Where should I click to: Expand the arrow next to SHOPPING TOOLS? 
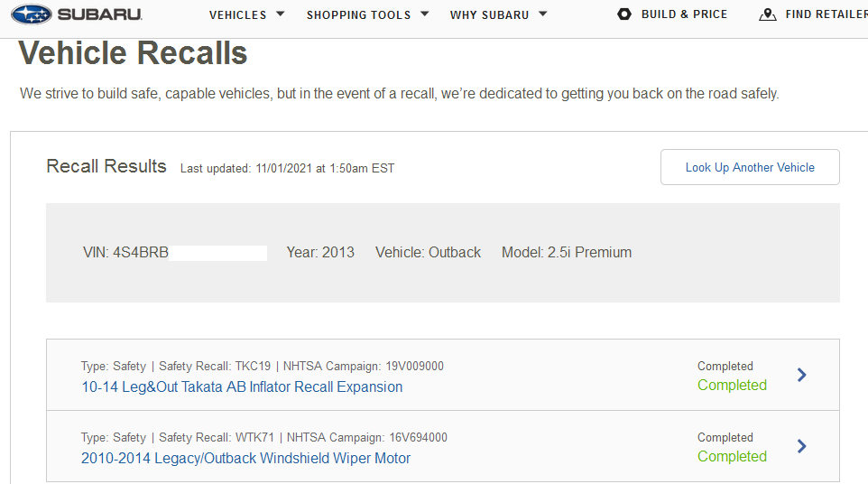point(424,14)
